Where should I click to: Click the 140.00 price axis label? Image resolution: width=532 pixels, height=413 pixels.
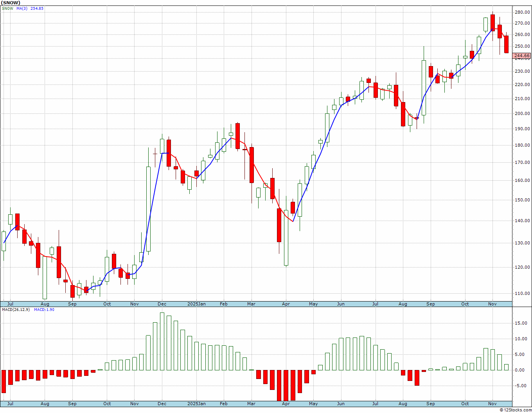coord(523,221)
